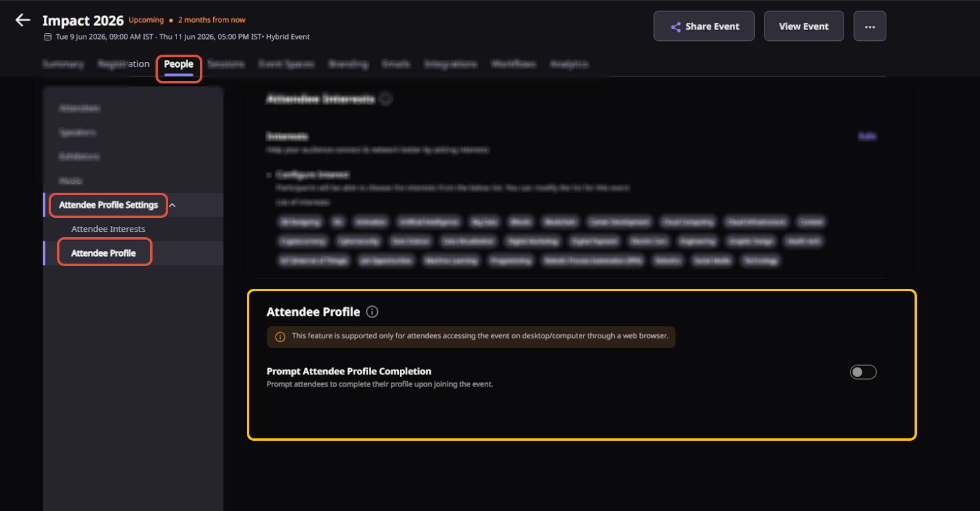Go back using the left arrow
Image resolution: width=980 pixels, height=511 pixels.
(23, 20)
